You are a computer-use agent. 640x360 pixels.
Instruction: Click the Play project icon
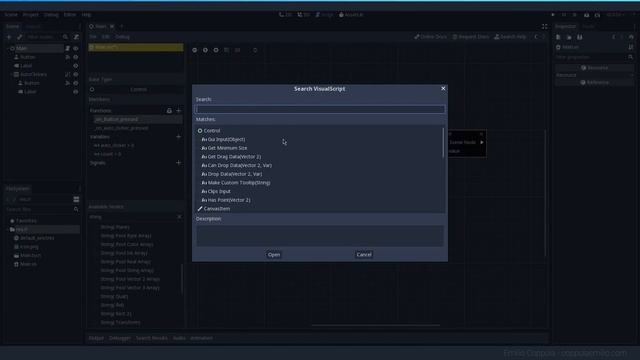click(553, 15)
